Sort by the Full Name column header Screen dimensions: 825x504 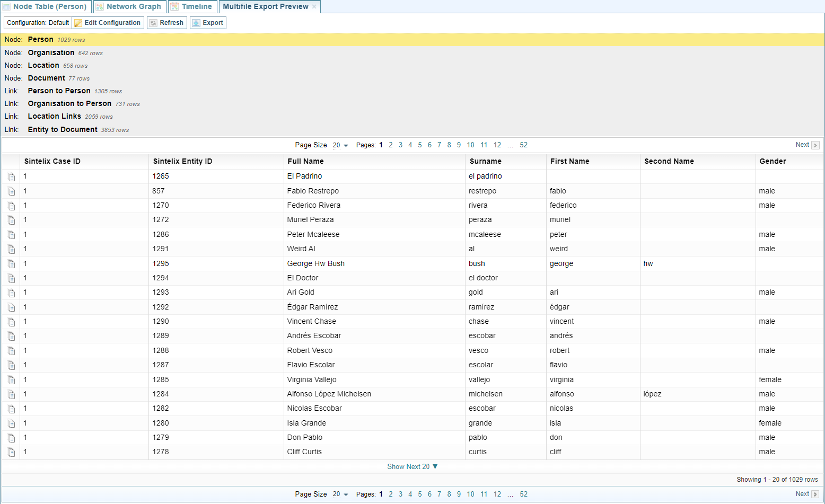click(x=305, y=161)
